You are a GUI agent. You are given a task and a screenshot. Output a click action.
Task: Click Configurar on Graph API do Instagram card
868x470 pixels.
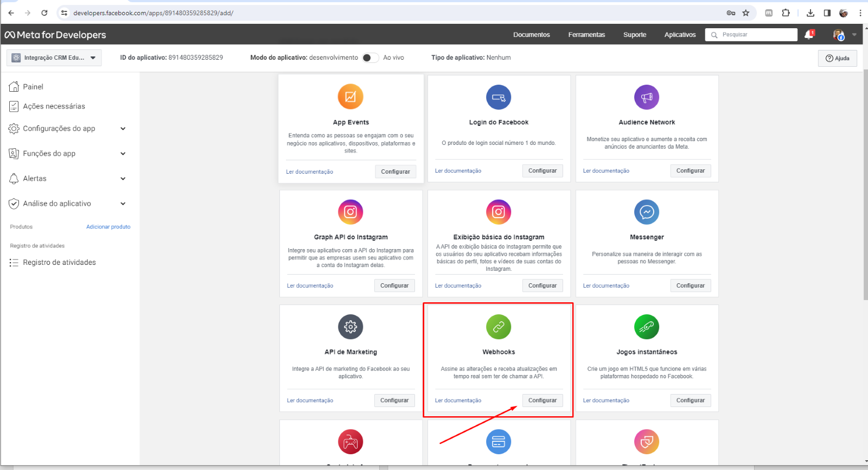[394, 285]
